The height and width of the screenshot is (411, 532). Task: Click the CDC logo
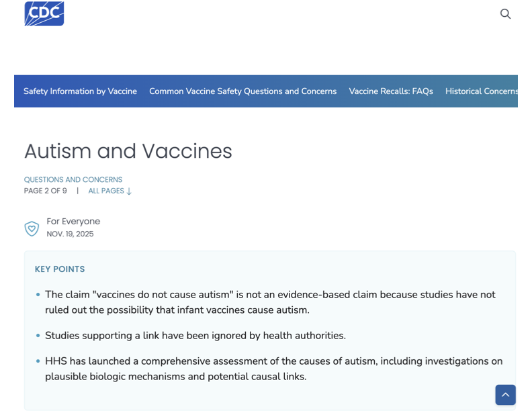[x=44, y=13]
